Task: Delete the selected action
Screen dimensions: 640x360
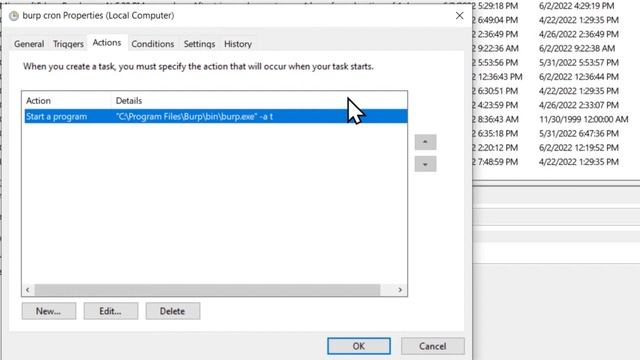Action: pos(173,311)
